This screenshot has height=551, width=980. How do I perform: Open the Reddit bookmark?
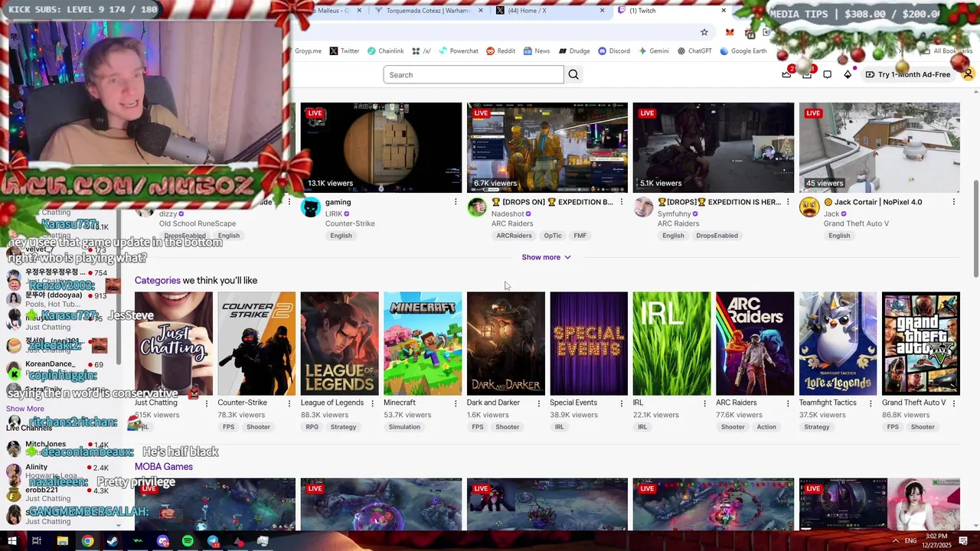tap(501, 51)
